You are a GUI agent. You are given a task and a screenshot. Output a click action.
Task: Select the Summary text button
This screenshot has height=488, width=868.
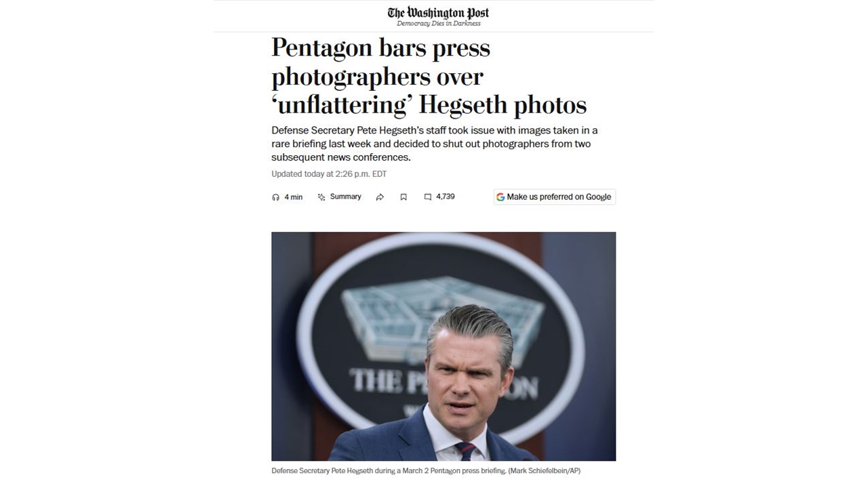point(345,197)
